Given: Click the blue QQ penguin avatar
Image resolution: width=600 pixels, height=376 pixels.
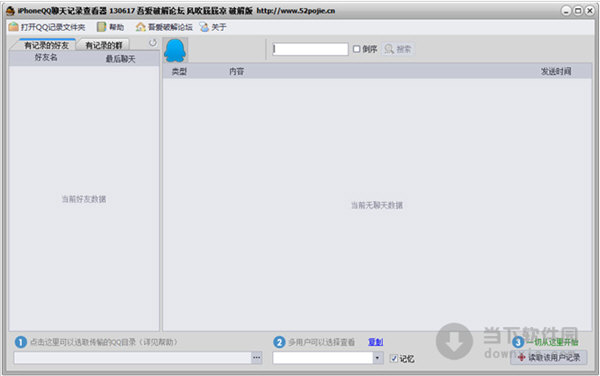Looking at the screenshot, I should click(175, 50).
